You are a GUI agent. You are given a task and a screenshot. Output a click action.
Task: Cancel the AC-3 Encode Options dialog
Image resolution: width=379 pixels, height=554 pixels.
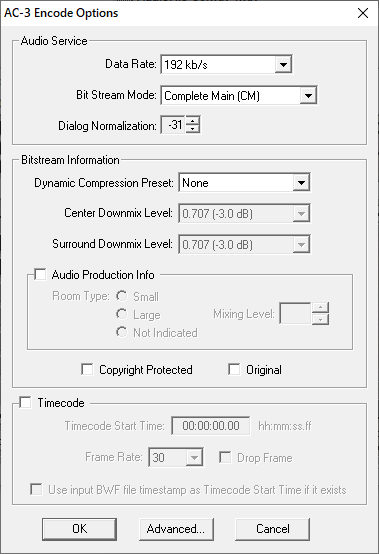coord(273,529)
